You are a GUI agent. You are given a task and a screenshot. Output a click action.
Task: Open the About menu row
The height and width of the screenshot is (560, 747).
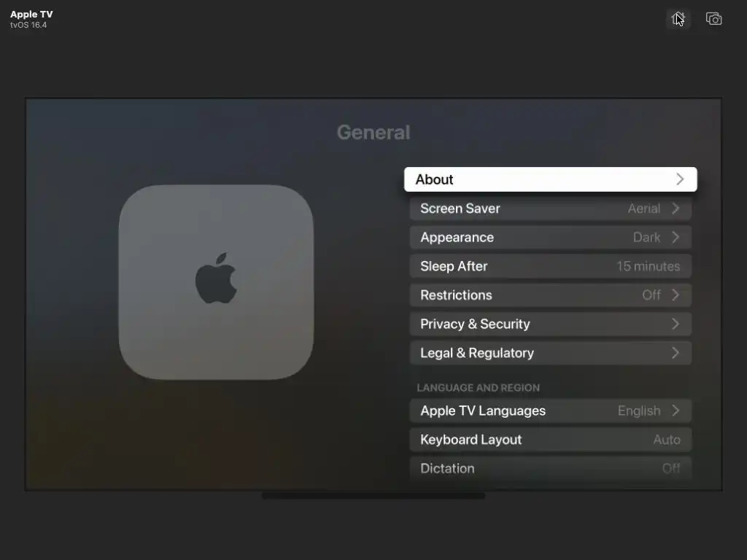(550, 179)
